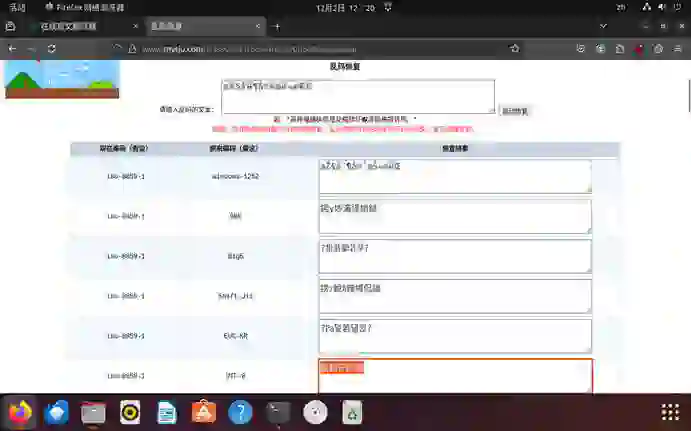The image size is (691, 431).
Task: Expand the list all tabs dropdown
Action: click(603, 27)
